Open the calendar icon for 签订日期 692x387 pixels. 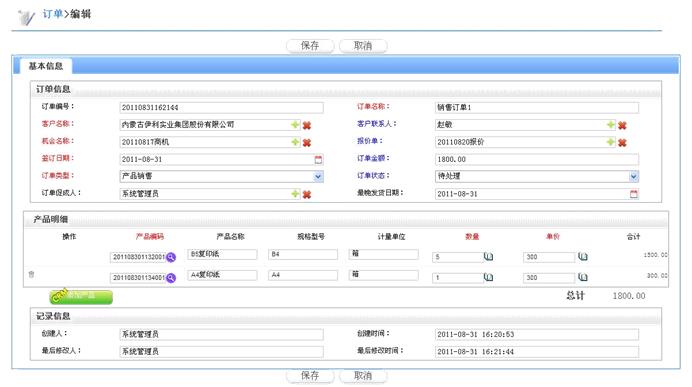click(318, 159)
